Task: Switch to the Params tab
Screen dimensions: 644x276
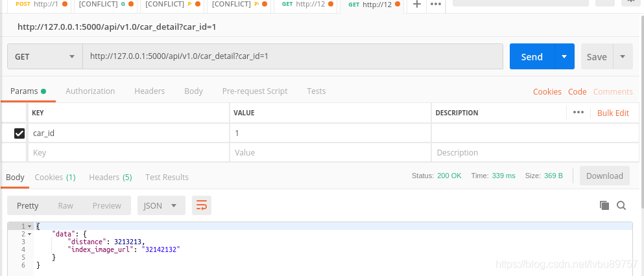Action: 28,91
